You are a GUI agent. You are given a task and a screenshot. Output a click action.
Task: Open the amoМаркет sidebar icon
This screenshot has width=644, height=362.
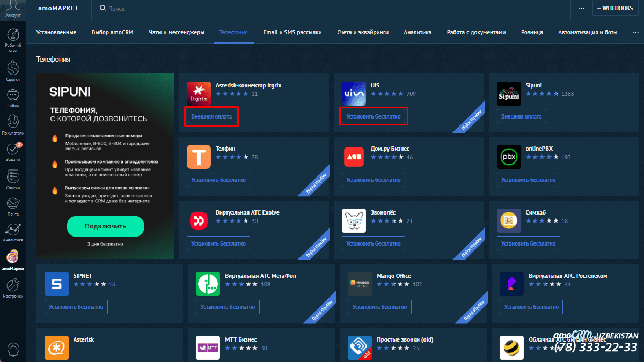click(x=13, y=257)
